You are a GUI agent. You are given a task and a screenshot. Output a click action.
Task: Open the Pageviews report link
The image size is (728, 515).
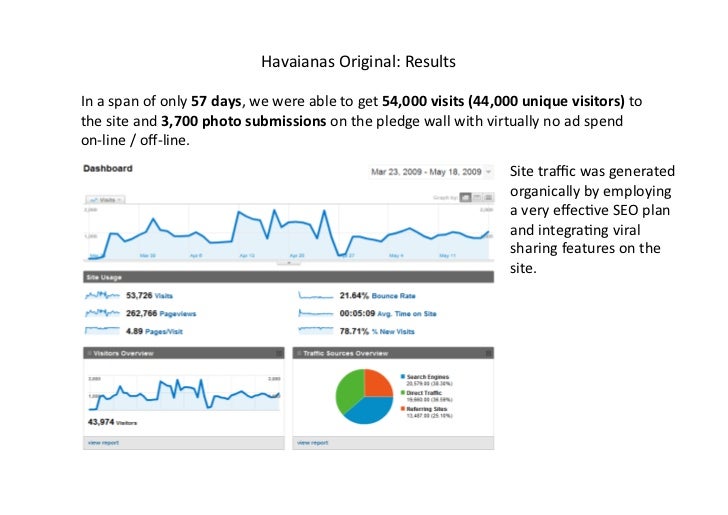click(177, 314)
